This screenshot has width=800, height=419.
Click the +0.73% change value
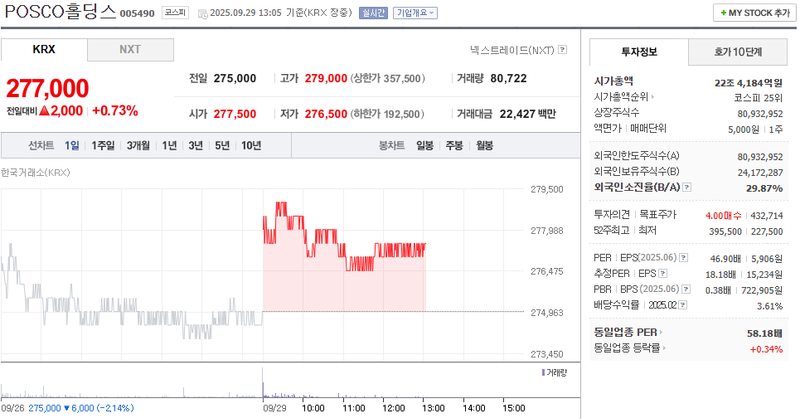coord(115,111)
